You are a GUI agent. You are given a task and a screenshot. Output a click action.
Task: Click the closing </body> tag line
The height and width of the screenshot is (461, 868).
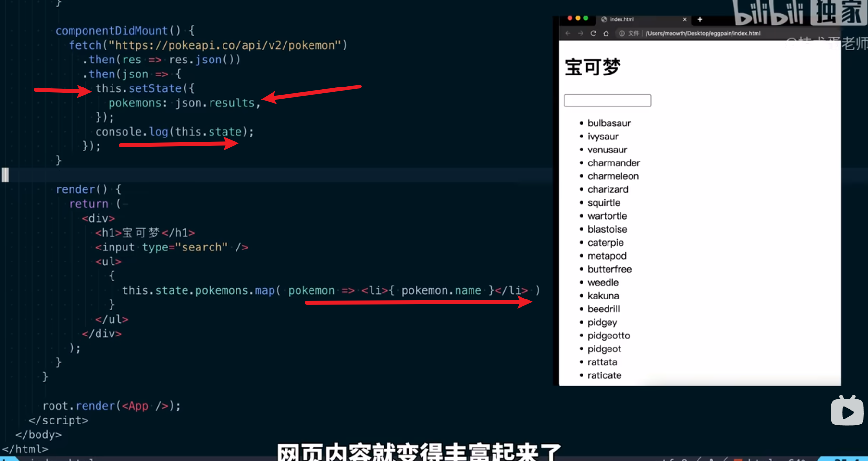click(38, 435)
